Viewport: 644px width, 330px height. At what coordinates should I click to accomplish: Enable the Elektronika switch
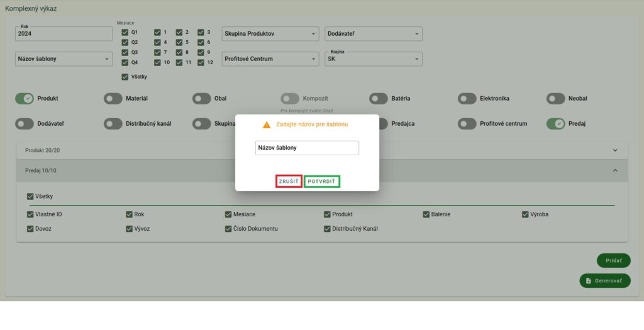coord(467,99)
